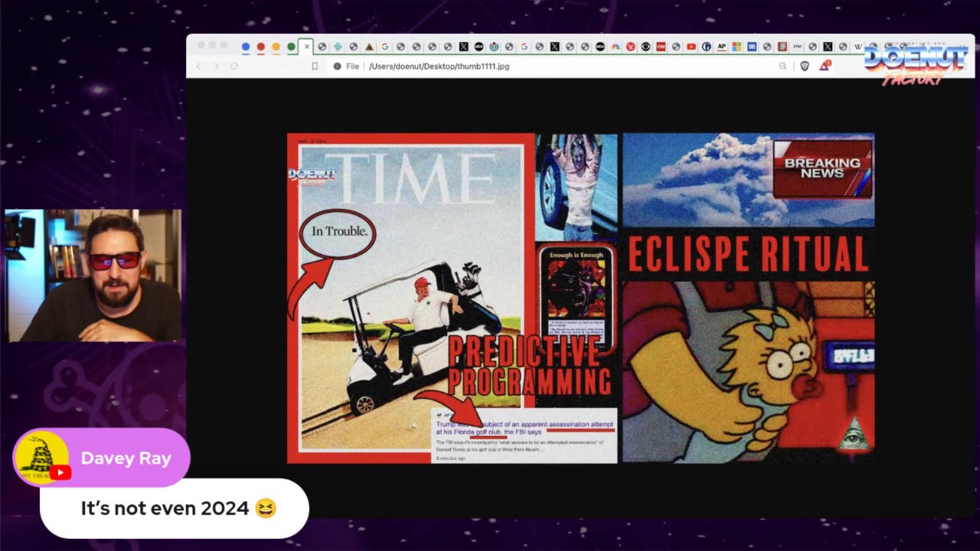Click the host webcam video feed
The width and height of the screenshot is (980, 551).
[93, 275]
